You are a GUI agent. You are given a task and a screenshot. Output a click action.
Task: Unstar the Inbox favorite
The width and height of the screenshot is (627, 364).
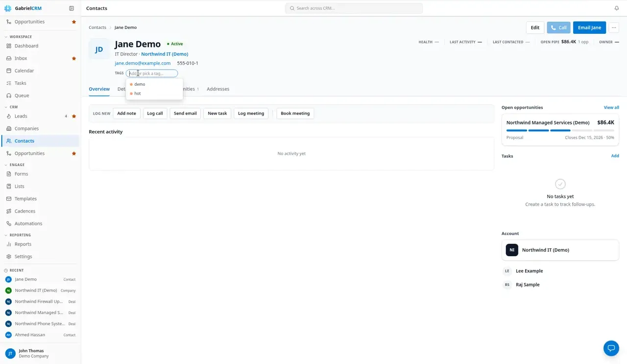[x=74, y=58]
